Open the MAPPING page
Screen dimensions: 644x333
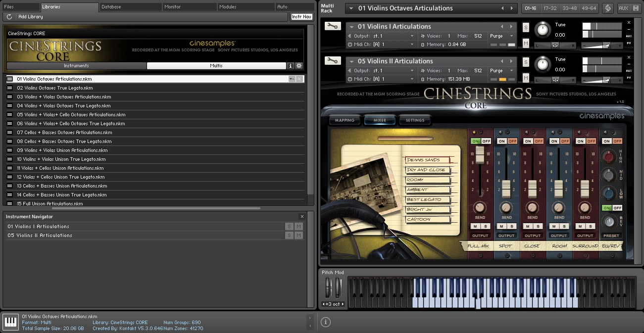click(x=345, y=120)
